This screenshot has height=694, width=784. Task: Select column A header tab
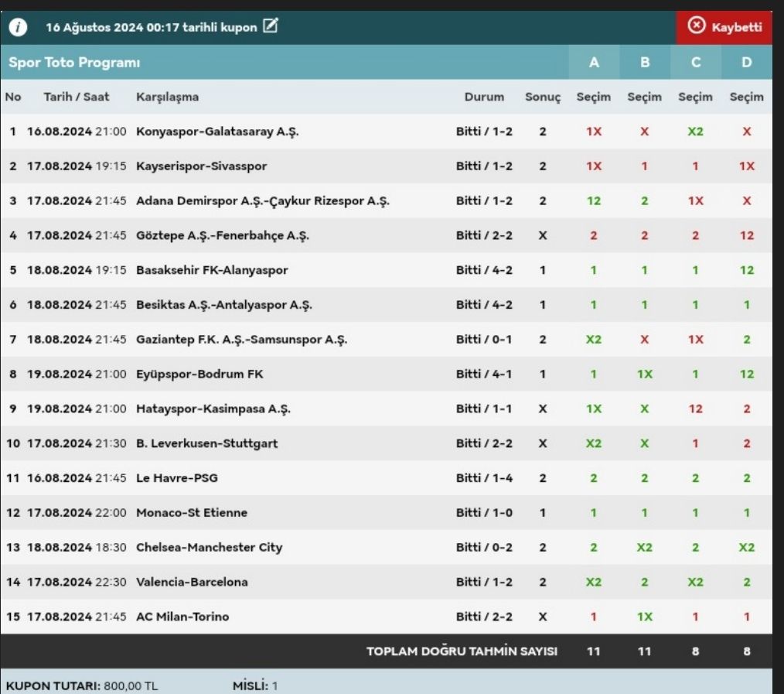pos(594,63)
